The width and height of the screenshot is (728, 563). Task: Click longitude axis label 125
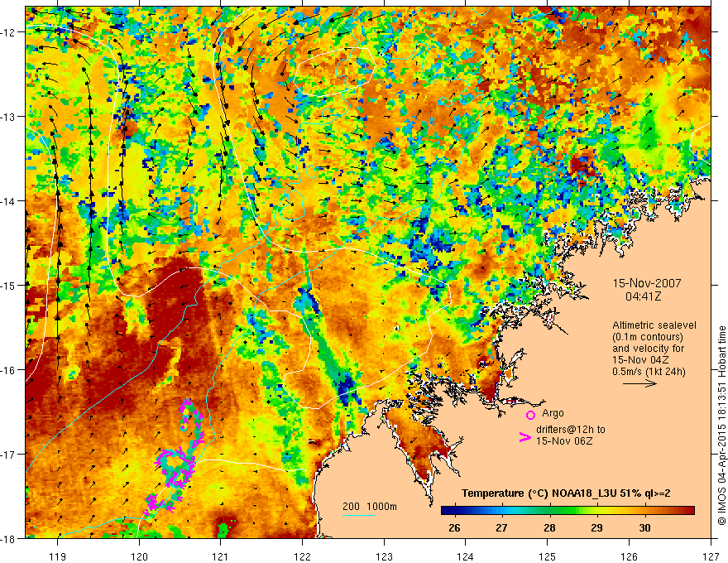coord(548,556)
